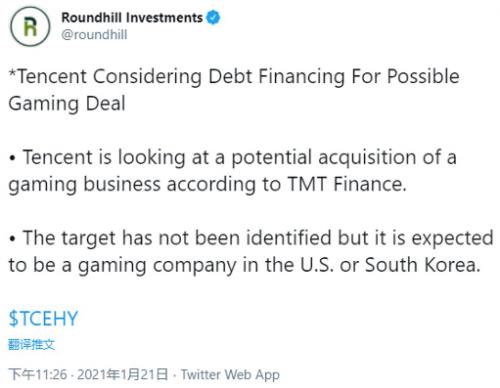
Task: Open the $TCEHY cashtag link
Action: [43, 318]
